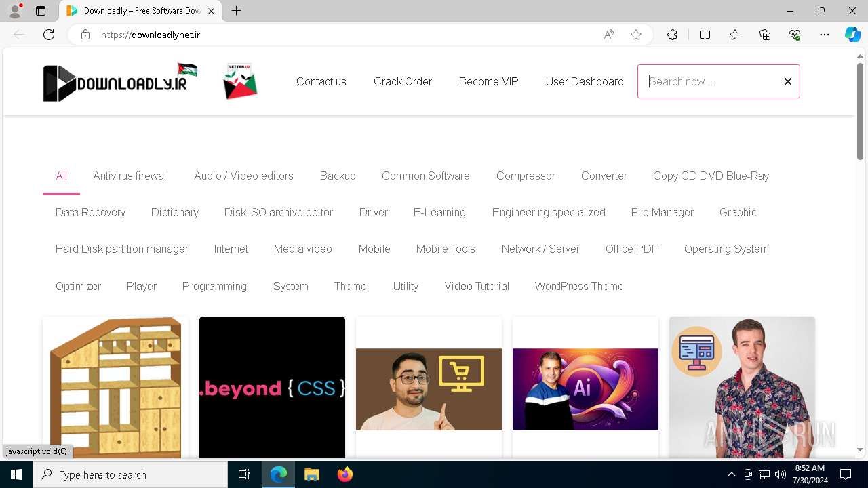Open the .beyond CSS course thumbnail
The height and width of the screenshot is (488, 868).
[x=272, y=388]
